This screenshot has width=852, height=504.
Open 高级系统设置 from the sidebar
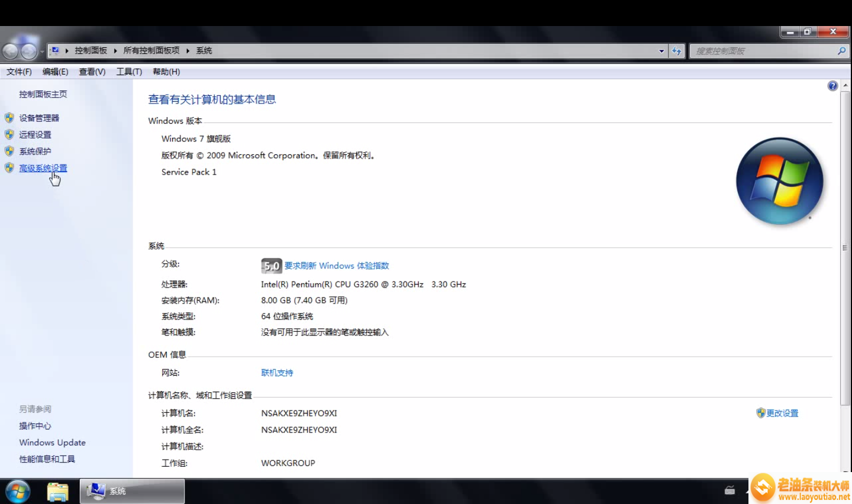pyautogui.click(x=43, y=168)
